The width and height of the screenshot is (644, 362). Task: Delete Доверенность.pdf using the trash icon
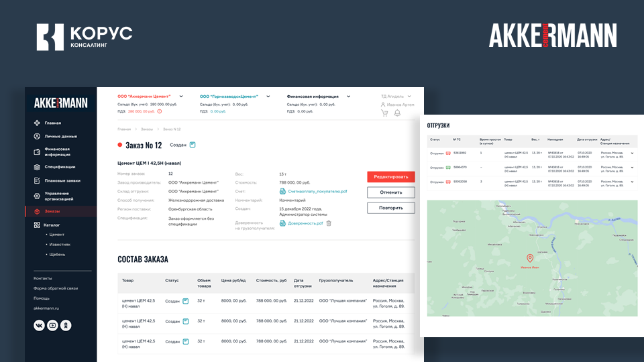tap(329, 223)
